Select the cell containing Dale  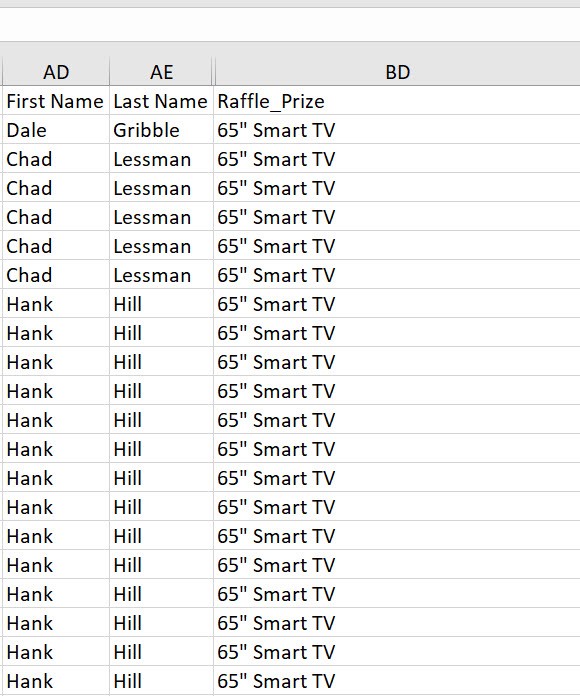pyautogui.click(x=56, y=130)
